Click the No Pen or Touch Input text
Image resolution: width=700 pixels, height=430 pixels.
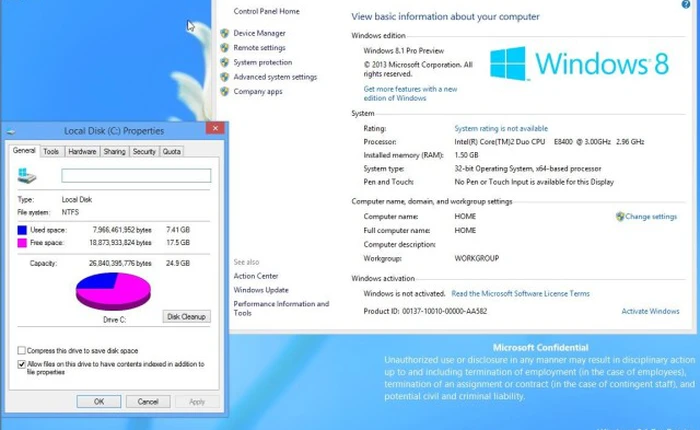[x=534, y=182]
